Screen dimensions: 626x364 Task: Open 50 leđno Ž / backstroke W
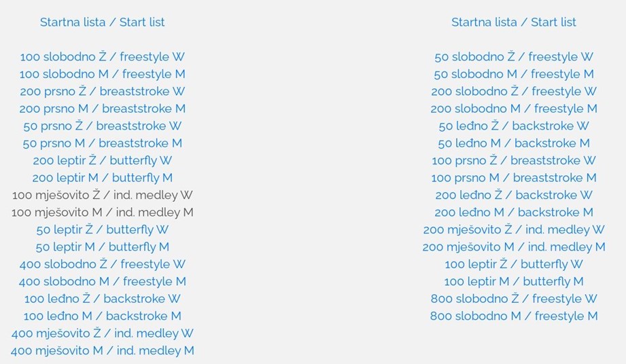coord(514,126)
